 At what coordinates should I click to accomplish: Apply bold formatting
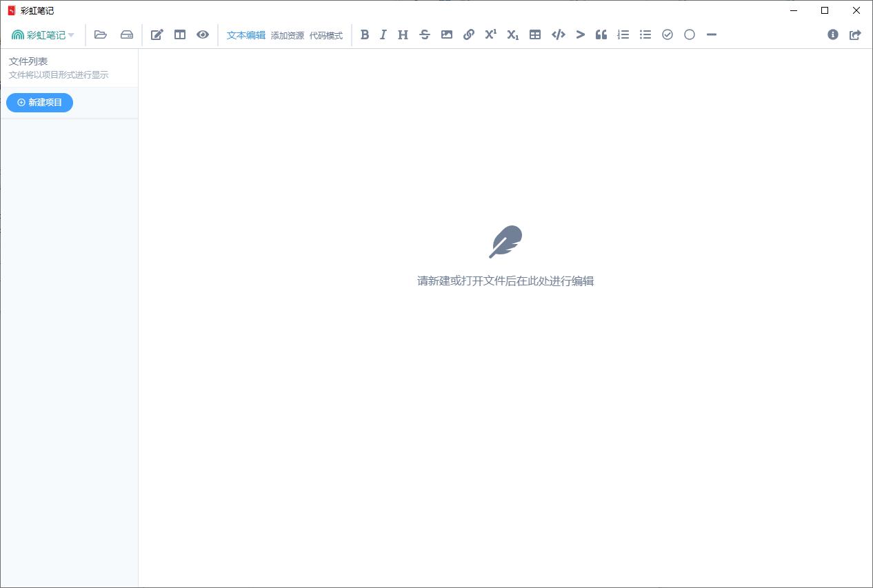tap(365, 34)
